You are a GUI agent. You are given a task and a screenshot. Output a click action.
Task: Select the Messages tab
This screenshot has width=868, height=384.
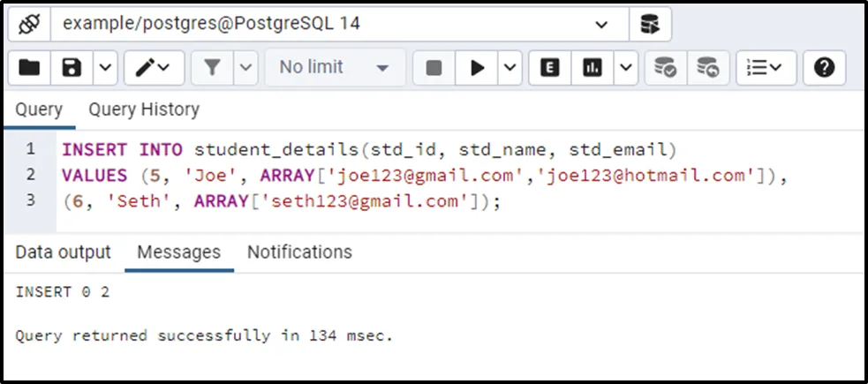click(178, 252)
